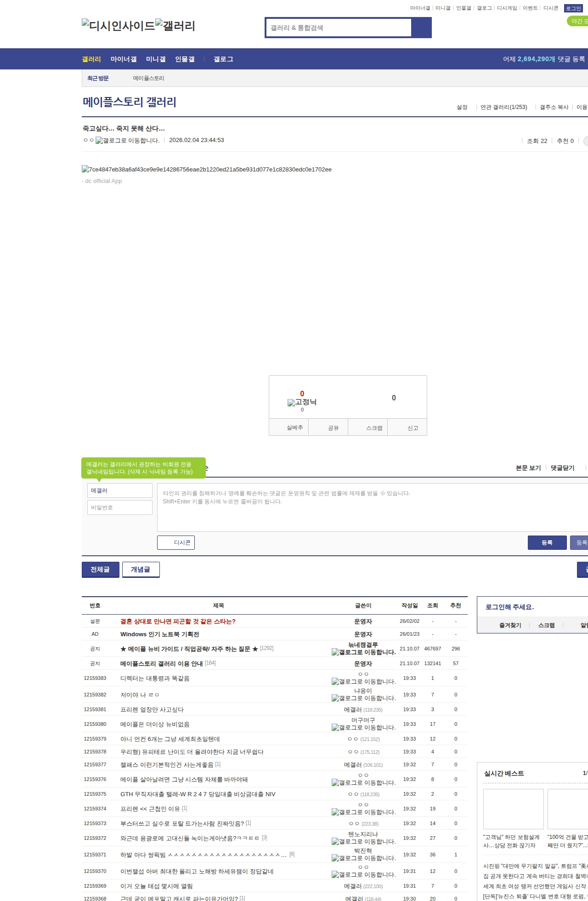Screen dimensions: 588x901
Task: Open 메이플스토리 in the 최근 방문 bar
Action: coord(148,78)
